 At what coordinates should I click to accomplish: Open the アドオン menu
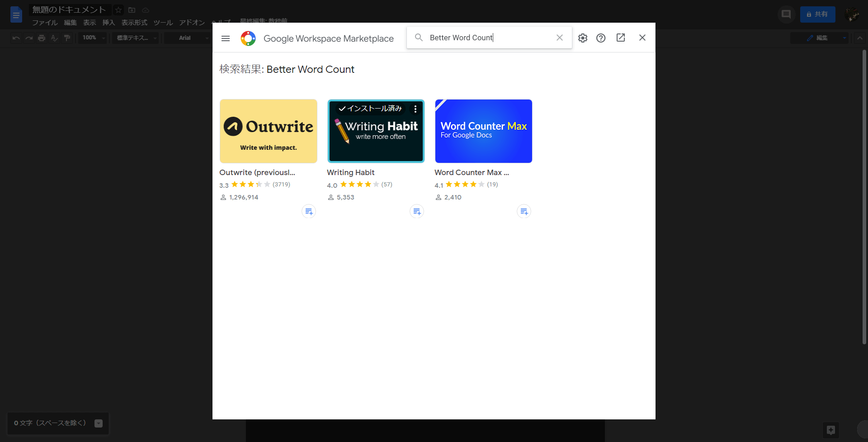click(x=192, y=23)
